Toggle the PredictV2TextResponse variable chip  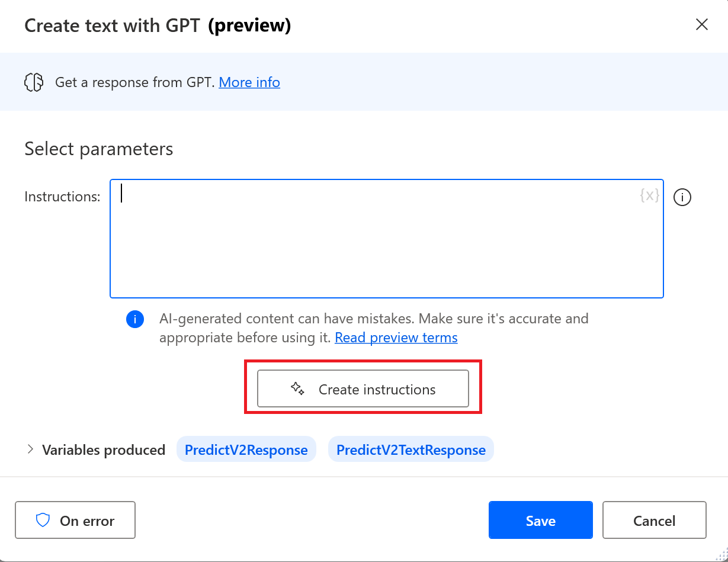pyautogui.click(x=410, y=449)
